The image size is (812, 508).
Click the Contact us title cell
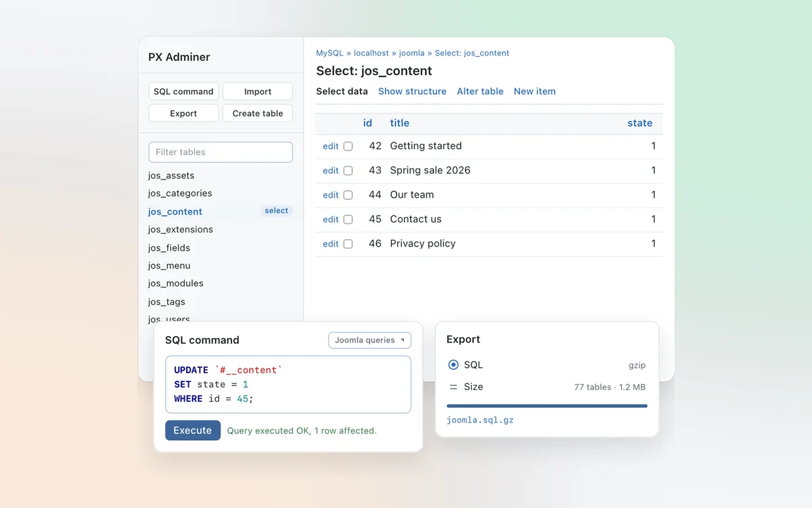coord(415,219)
